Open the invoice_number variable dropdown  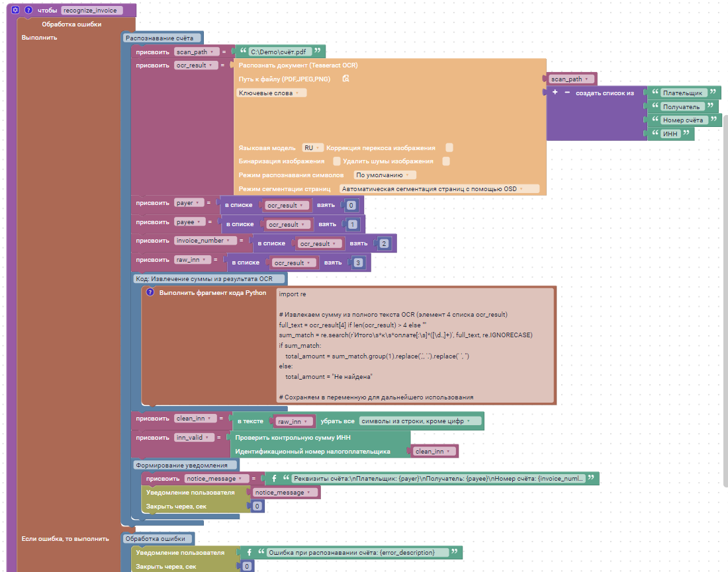coord(205,240)
